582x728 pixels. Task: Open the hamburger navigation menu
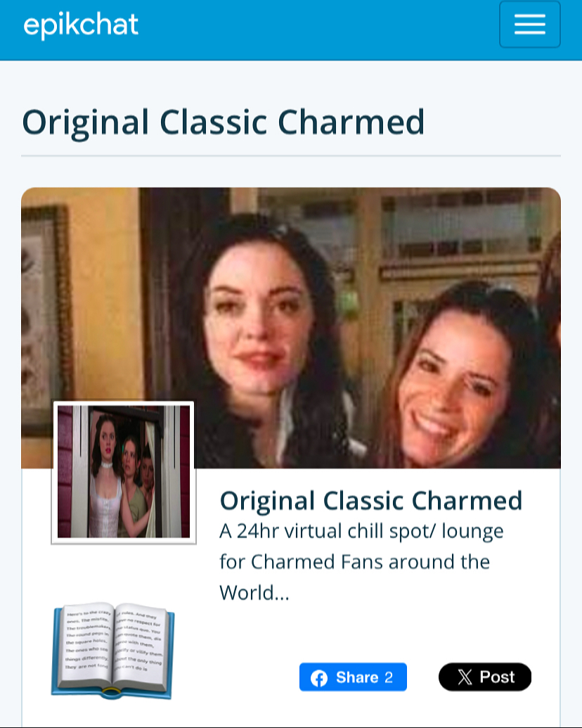529,24
